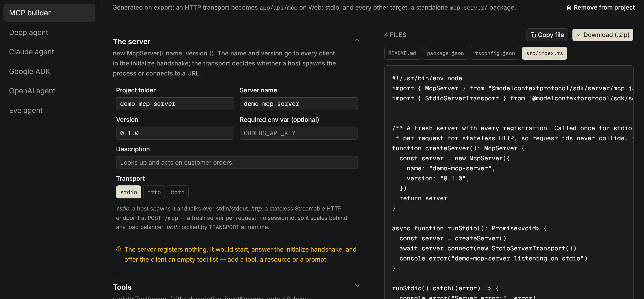
Task: Click the yellow warning triangle icon
Action: pyautogui.click(x=119, y=248)
